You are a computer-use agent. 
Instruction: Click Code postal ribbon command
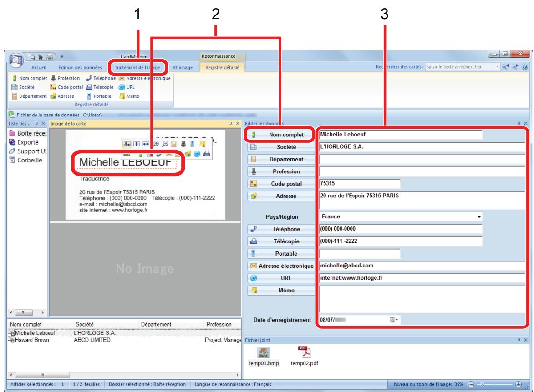[67, 87]
